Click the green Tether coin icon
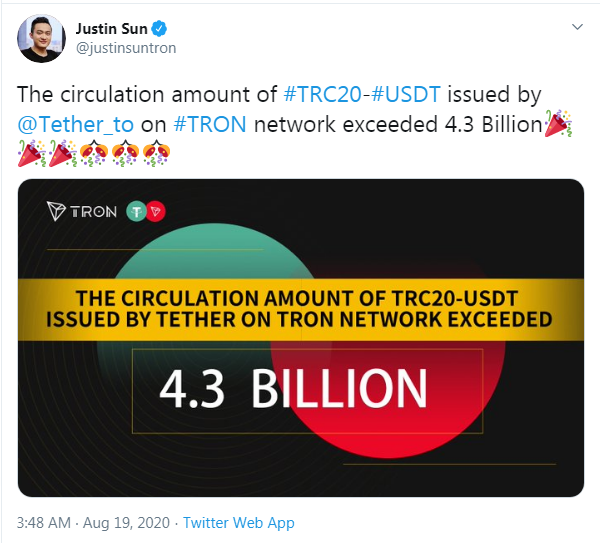Image resolution: width=600 pixels, height=543 pixels. tap(136, 211)
